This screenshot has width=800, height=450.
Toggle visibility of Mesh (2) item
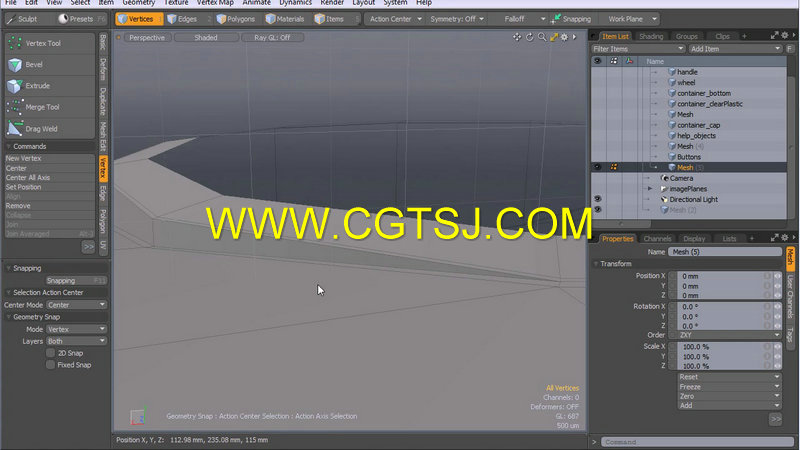tap(597, 210)
